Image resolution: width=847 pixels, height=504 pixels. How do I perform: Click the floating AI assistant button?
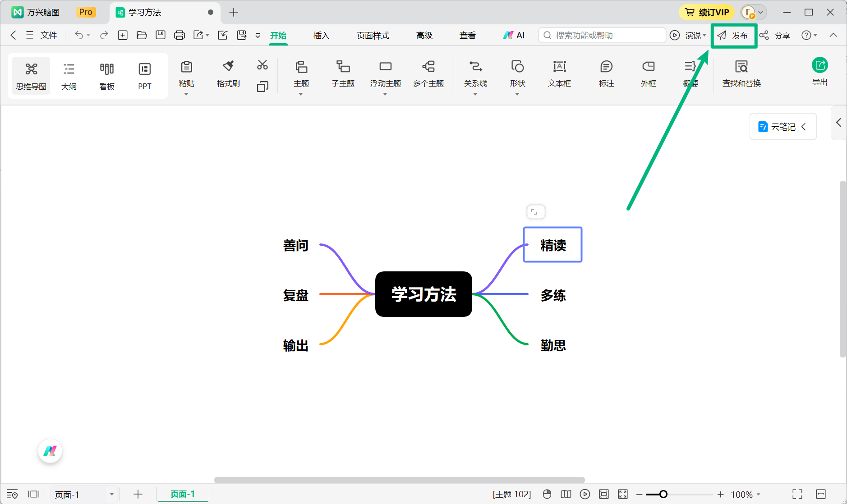[x=50, y=451]
